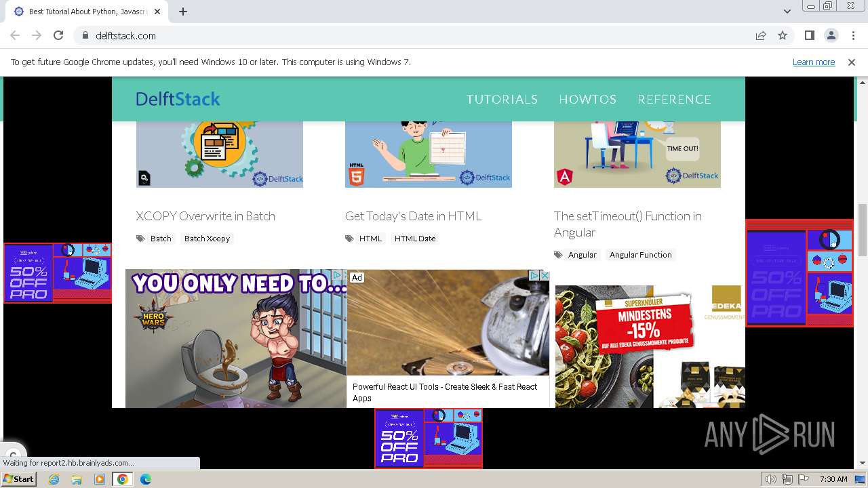Open the Action Center flag icon
This screenshot has height=488, width=868.
804,479
